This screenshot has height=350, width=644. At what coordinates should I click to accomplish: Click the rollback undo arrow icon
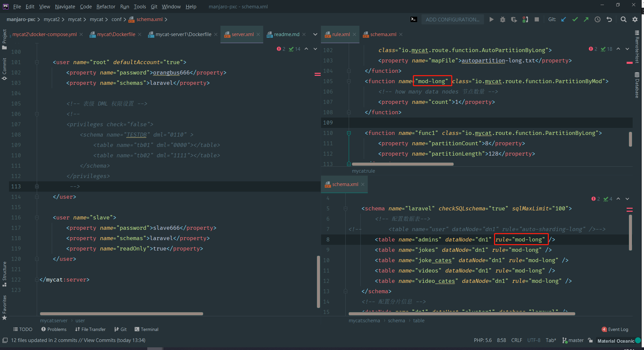point(609,19)
